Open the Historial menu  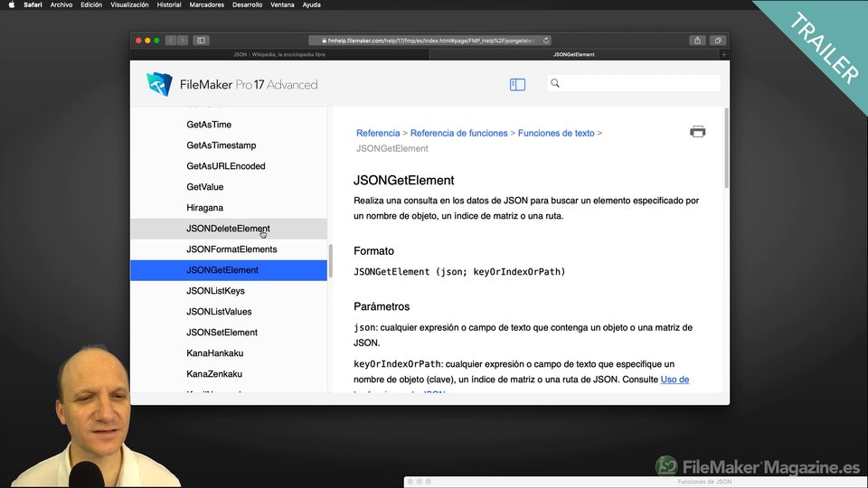169,5
